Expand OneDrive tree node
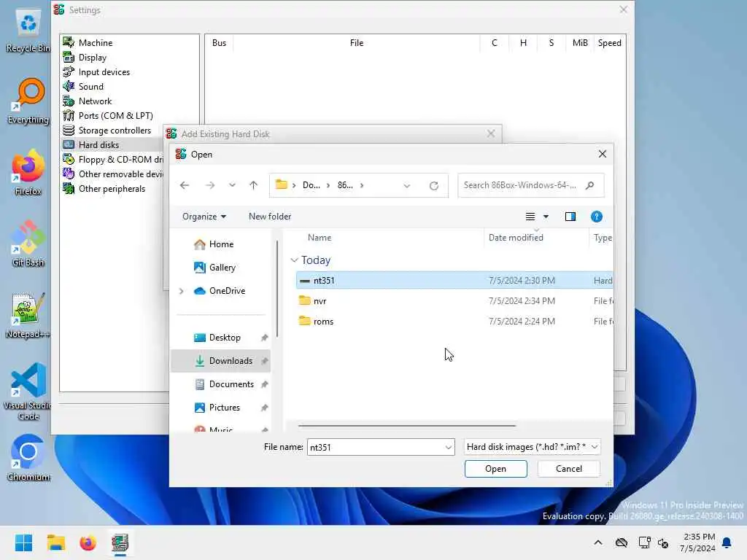 tap(182, 291)
